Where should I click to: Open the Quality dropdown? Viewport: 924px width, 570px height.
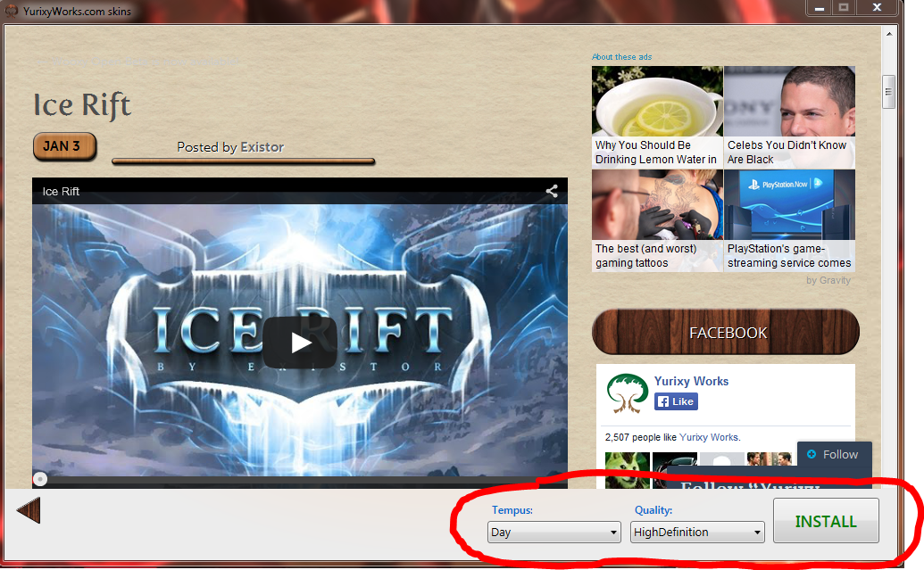click(697, 533)
